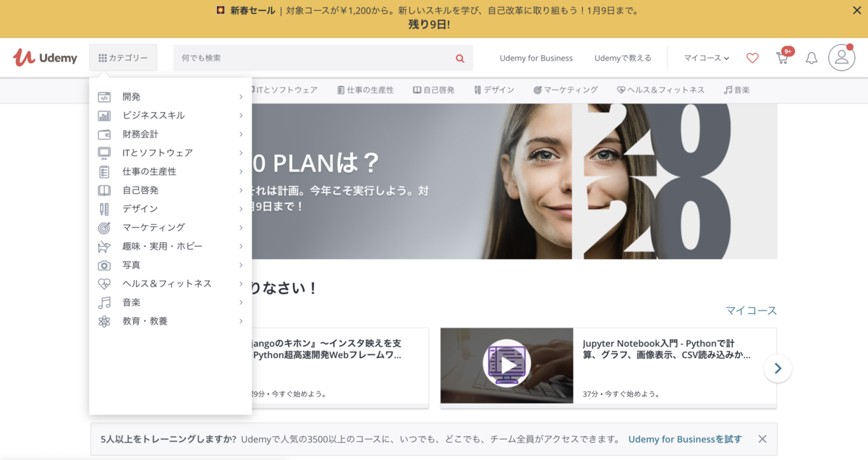Select ヘルス＆フィットネス in category dropdown
868x460 pixels.
click(167, 284)
